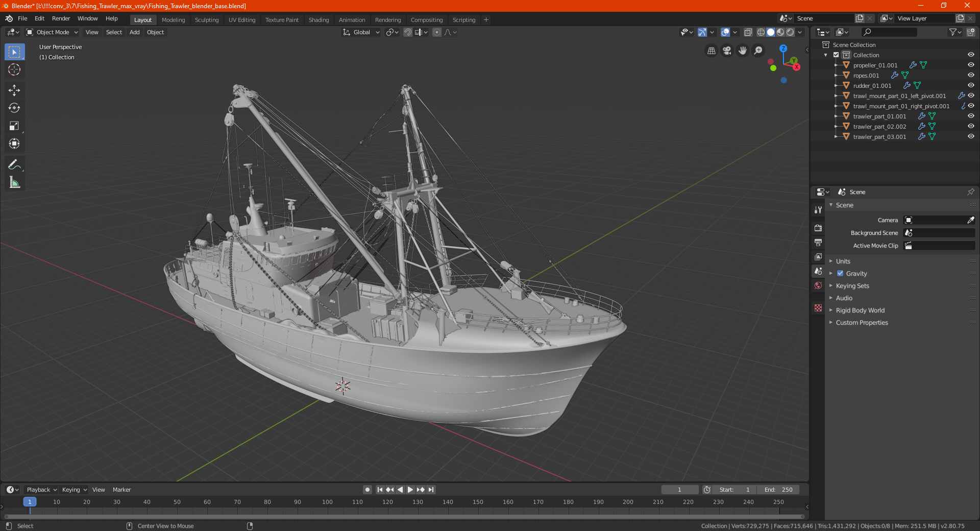Screen dimensions: 980x531
Task: Jump to the timeline start frame
Action: click(380, 490)
